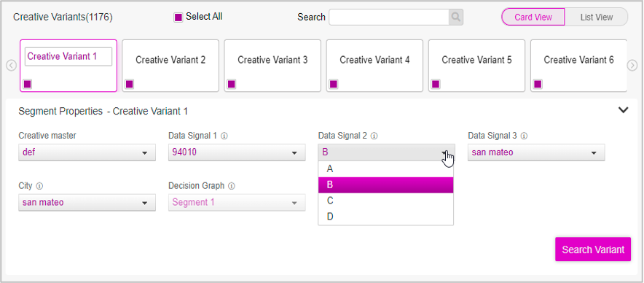Screen dimensions: 644x283
Task: Click info icon next to Data Signal 2
Action: pos(374,136)
